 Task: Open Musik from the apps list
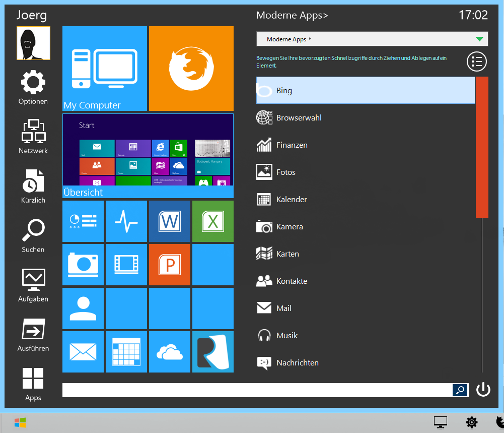pyautogui.click(x=366, y=335)
